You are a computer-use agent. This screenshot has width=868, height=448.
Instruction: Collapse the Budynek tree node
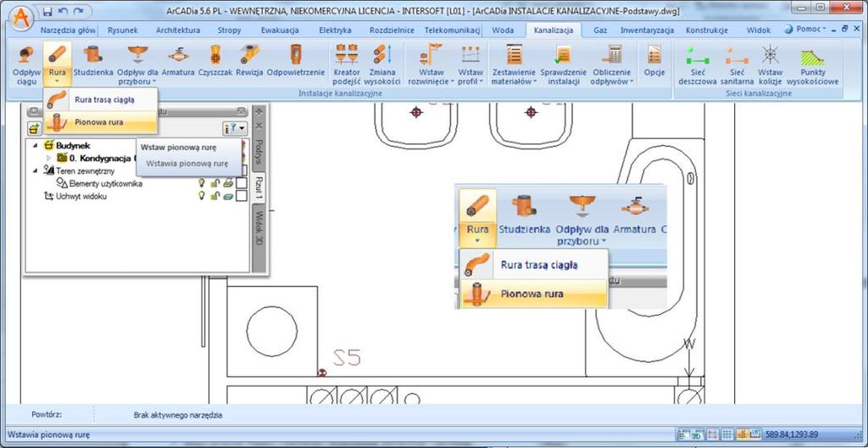tap(36, 145)
